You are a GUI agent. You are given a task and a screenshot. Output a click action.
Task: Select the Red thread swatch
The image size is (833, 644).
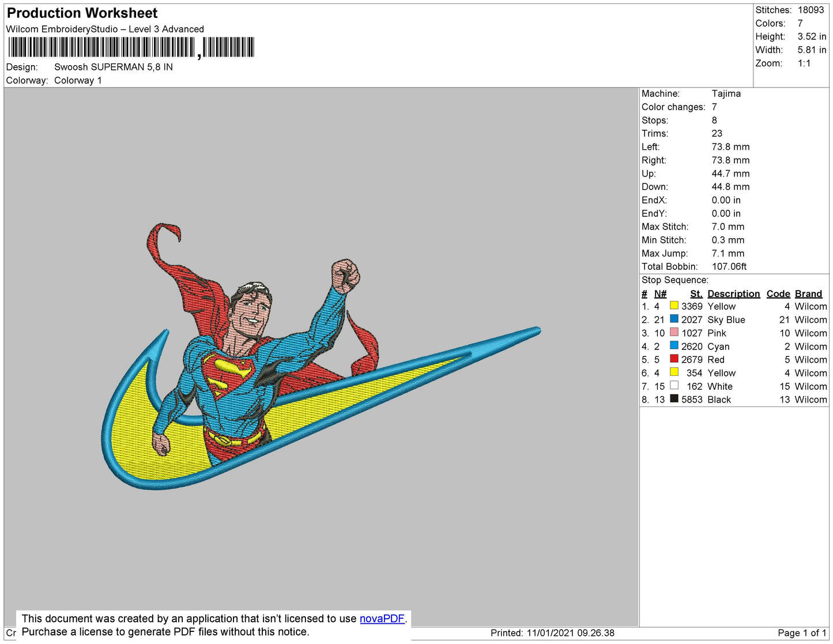click(x=674, y=359)
